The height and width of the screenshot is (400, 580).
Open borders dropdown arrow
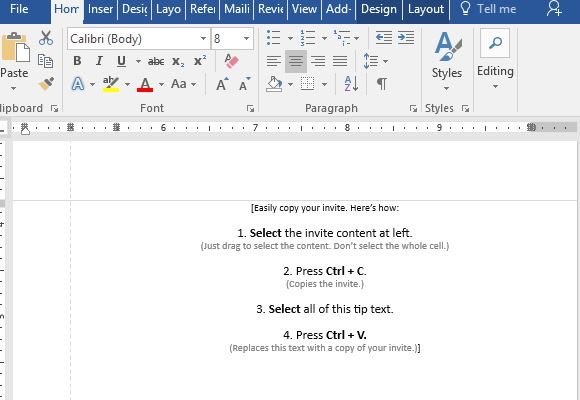point(324,84)
